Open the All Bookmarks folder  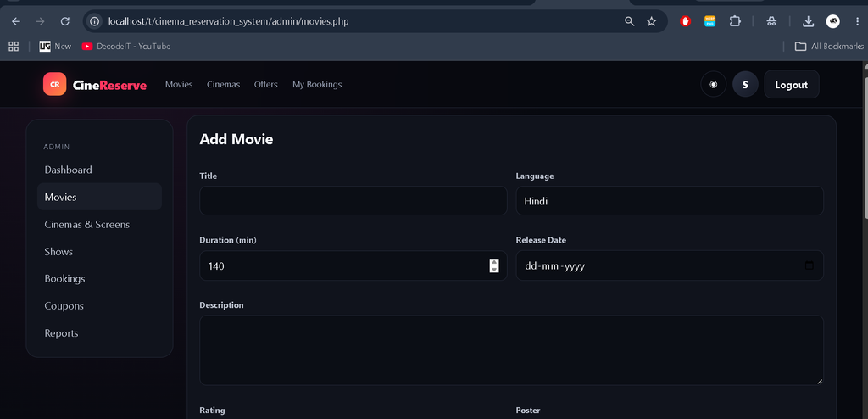coord(829,47)
